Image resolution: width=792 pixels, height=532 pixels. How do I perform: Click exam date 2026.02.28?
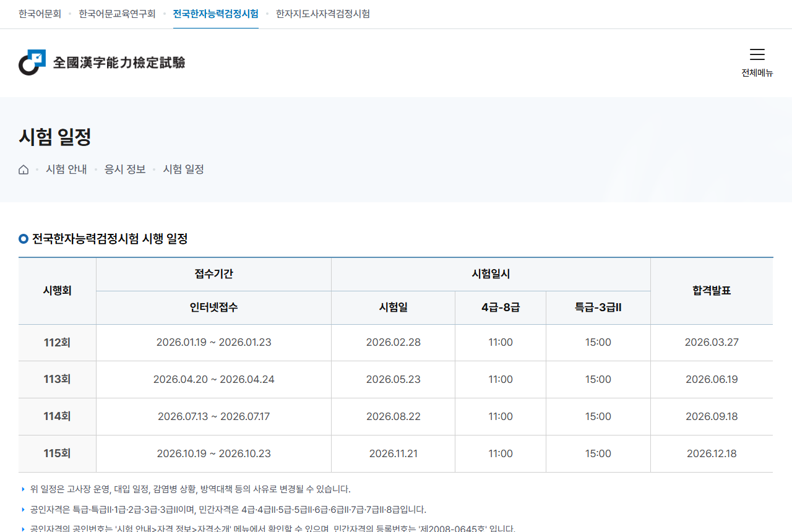[x=394, y=343]
